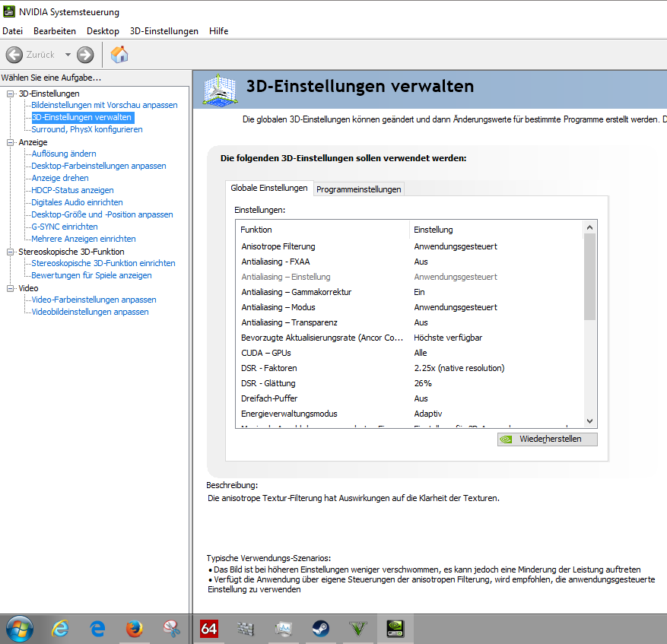Switch to NVIDIA Control Panel taskbar icon

(395, 629)
